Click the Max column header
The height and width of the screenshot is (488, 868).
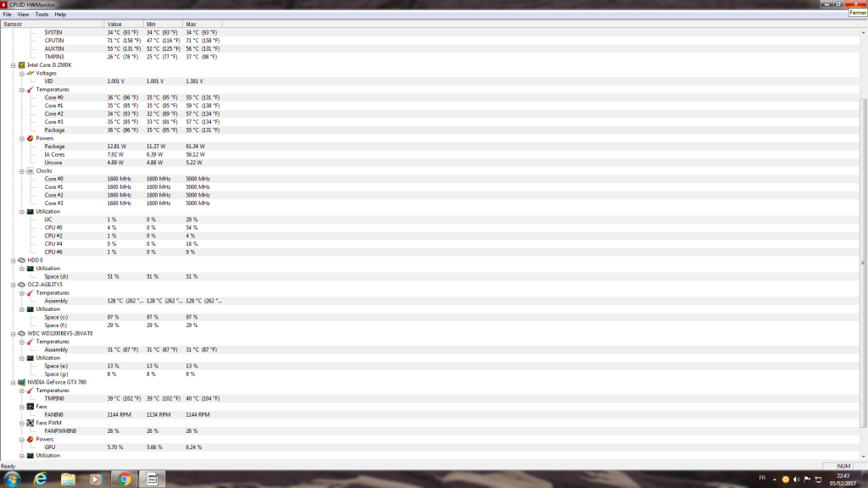[203, 25]
